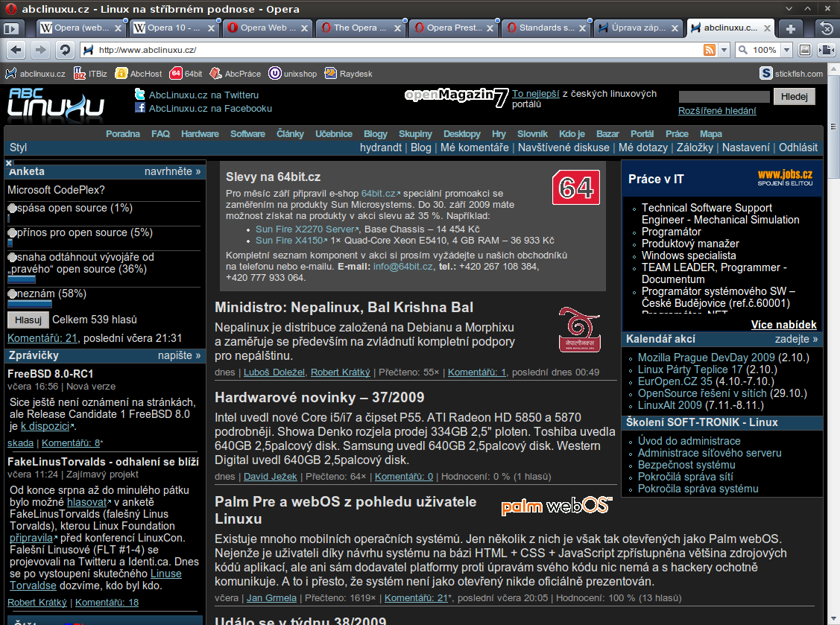
Task: Click the site search input field
Action: 724,96
